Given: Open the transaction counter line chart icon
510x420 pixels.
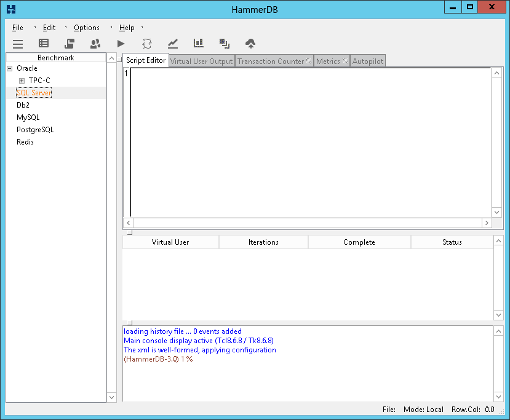Looking at the screenshot, I should tap(173, 44).
